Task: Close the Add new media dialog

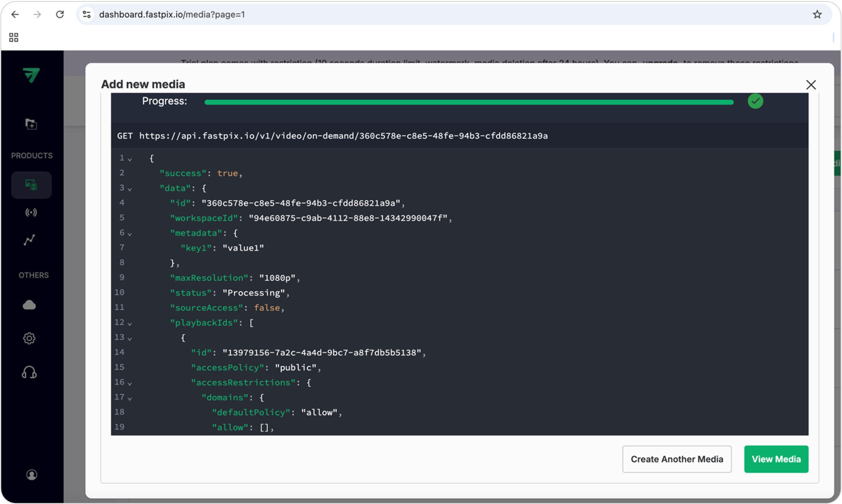Action: point(811,85)
